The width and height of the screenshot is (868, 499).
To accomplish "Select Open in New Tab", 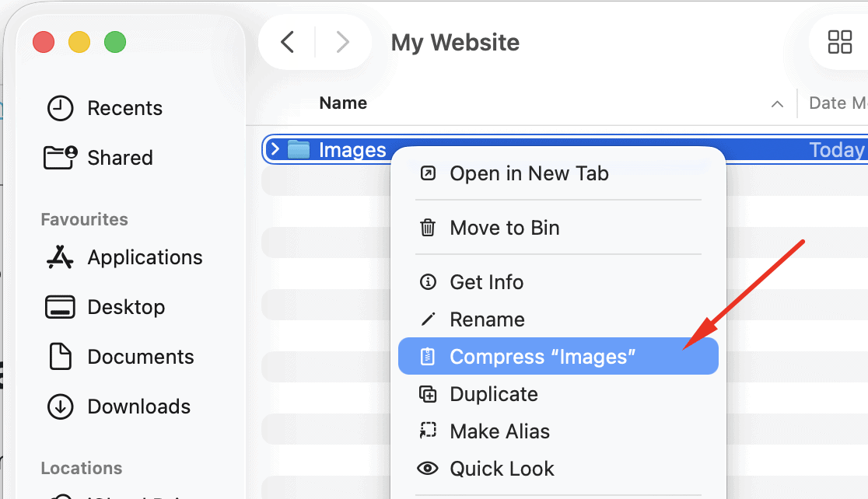I will (x=529, y=173).
